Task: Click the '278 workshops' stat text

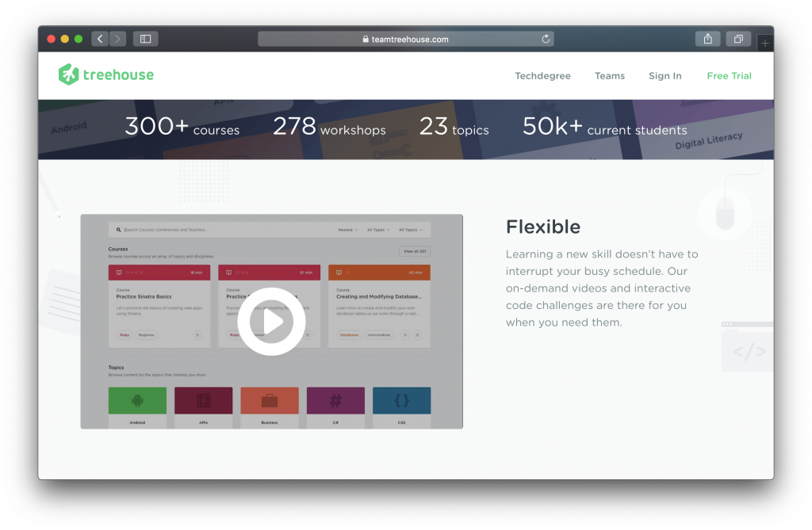Action: pyautogui.click(x=329, y=127)
